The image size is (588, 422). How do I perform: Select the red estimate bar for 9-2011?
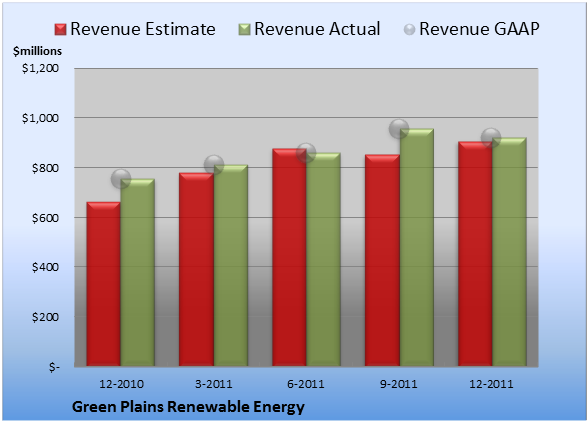coord(382,260)
